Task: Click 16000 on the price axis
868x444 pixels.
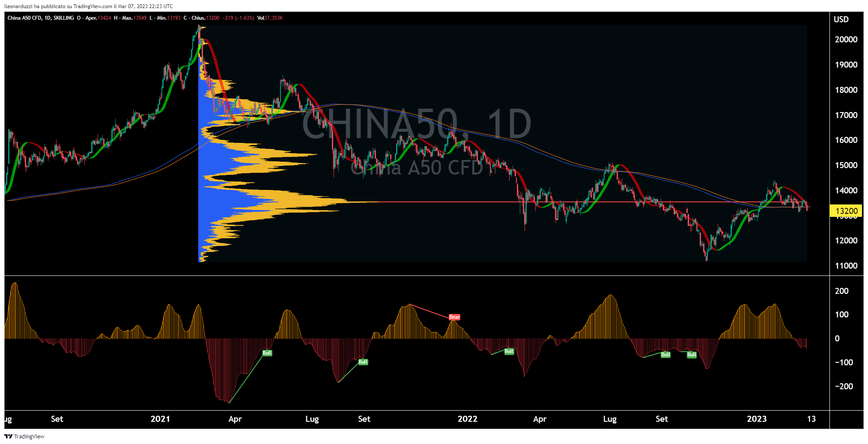Action: [846, 140]
